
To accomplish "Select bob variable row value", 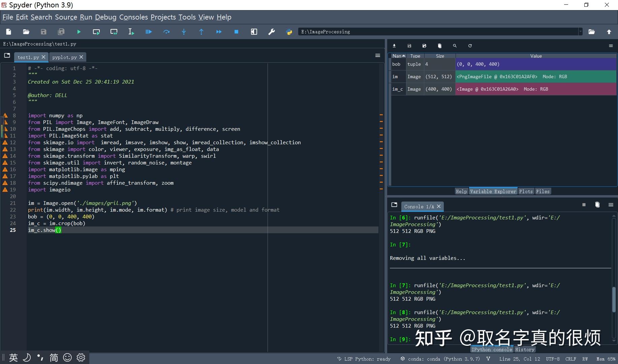I will 536,64.
